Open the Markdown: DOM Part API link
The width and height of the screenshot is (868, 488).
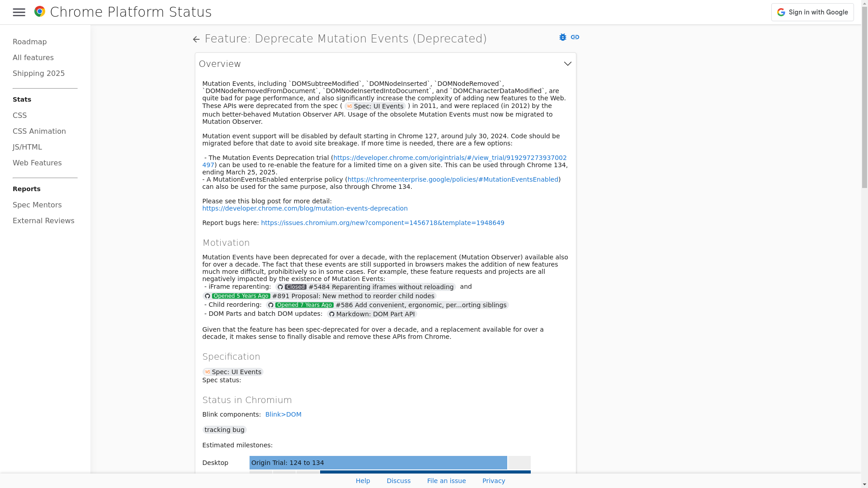point(372,314)
